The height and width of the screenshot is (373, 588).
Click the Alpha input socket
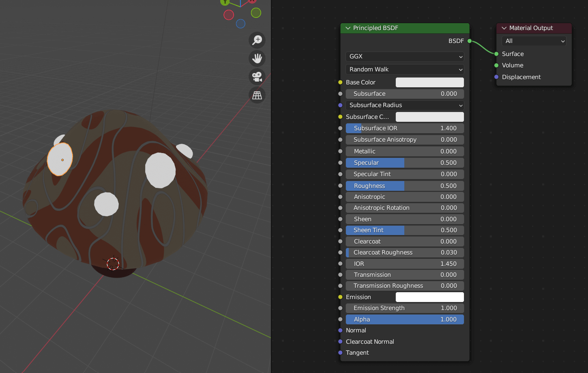pos(340,319)
